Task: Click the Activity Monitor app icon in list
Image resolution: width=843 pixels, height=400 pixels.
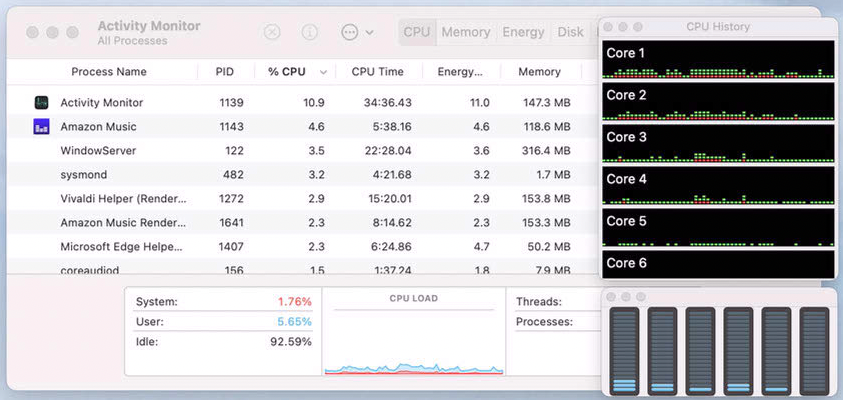Action: pos(41,103)
